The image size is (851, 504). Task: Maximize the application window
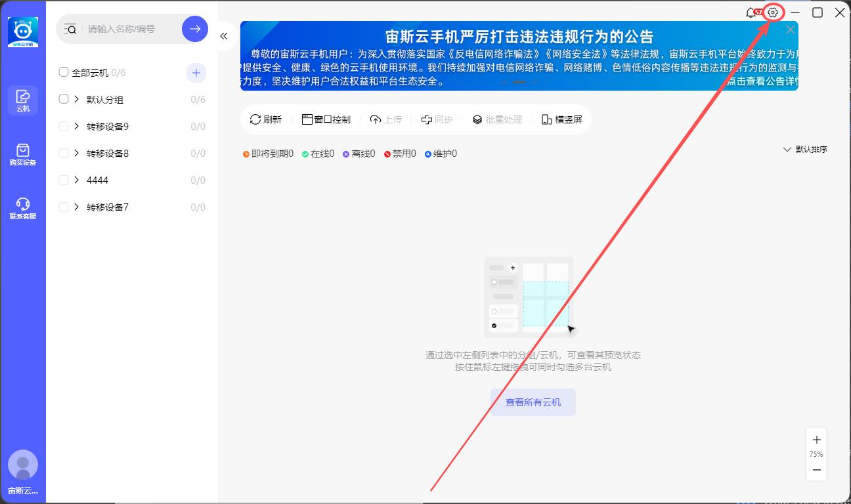[x=818, y=12]
